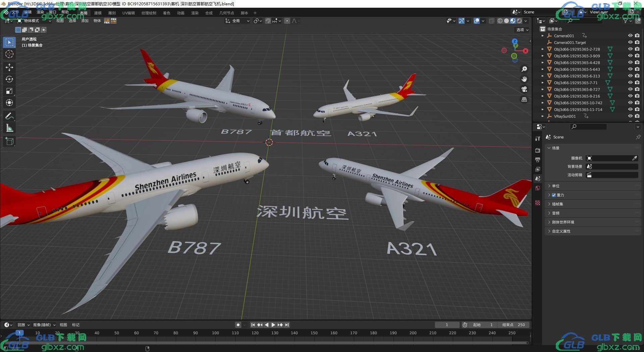
Task: Activate the 3D Cursor tool
Action: [x=9, y=54]
